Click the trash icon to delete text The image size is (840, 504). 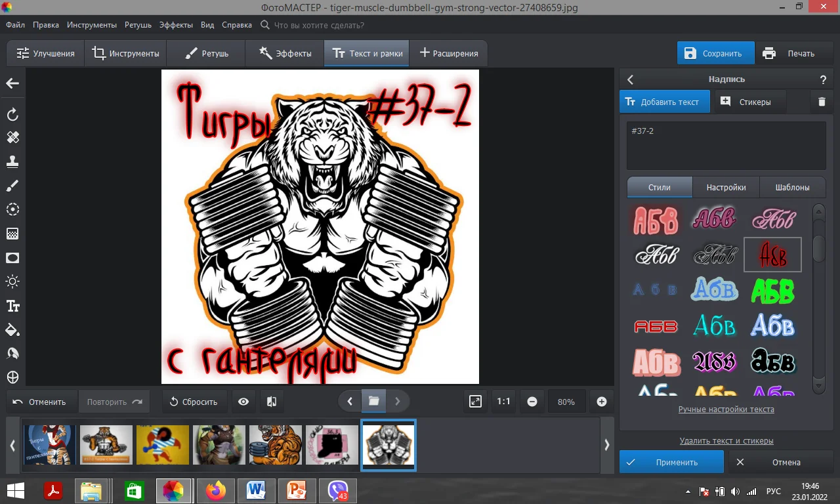[x=821, y=102]
